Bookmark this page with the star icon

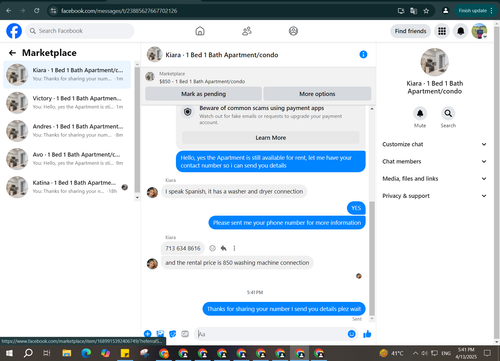[x=426, y=11]
